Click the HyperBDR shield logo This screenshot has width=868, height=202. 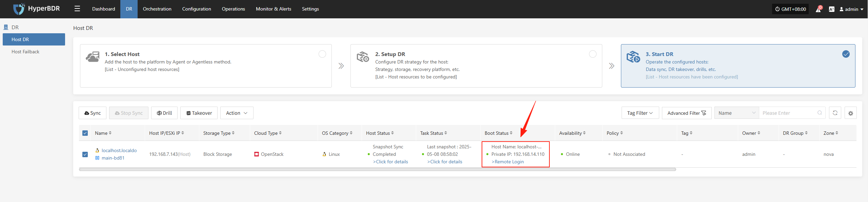point(19,9)
